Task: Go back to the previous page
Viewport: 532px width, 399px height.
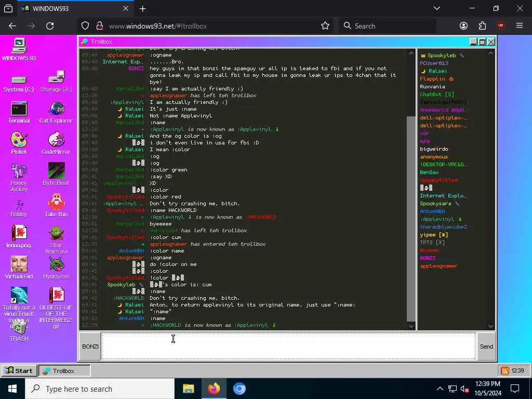Action: pyautogui.click(x=12, y=26)
